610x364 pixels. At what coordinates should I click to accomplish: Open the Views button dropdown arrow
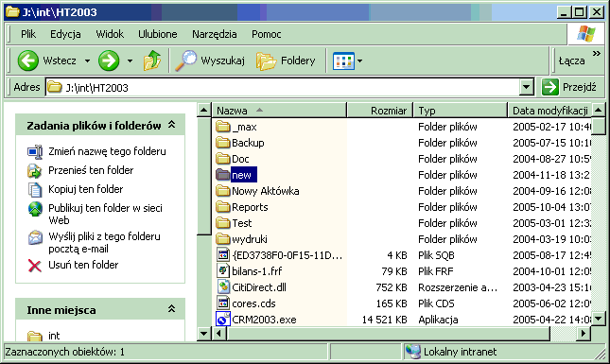[x=360, y=61]
